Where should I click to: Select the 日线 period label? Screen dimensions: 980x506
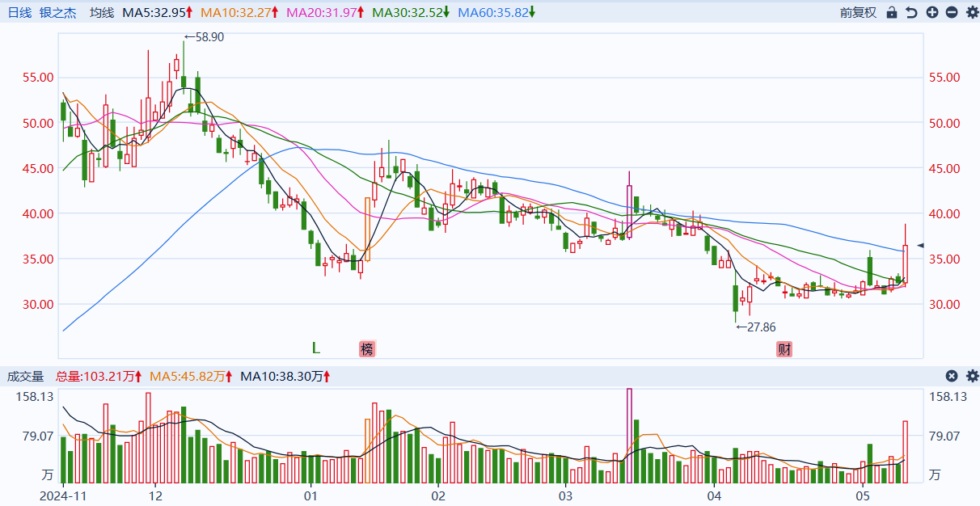tap(19, 12)
